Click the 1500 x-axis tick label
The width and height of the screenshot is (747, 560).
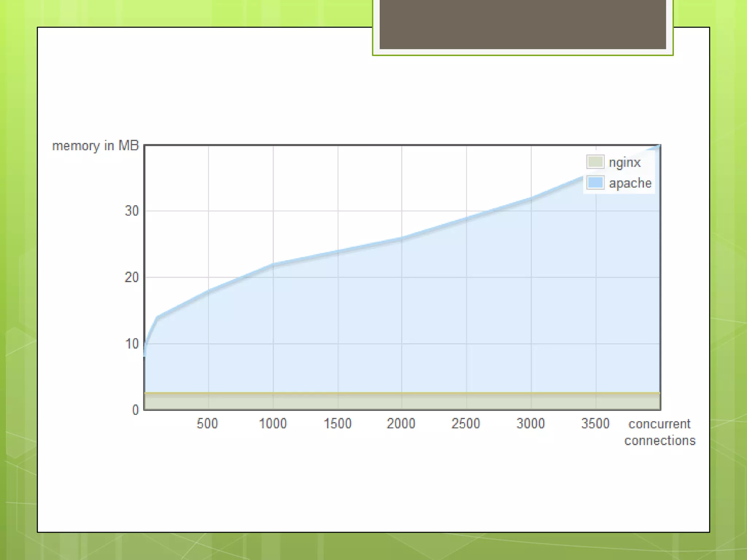point(337,424)
